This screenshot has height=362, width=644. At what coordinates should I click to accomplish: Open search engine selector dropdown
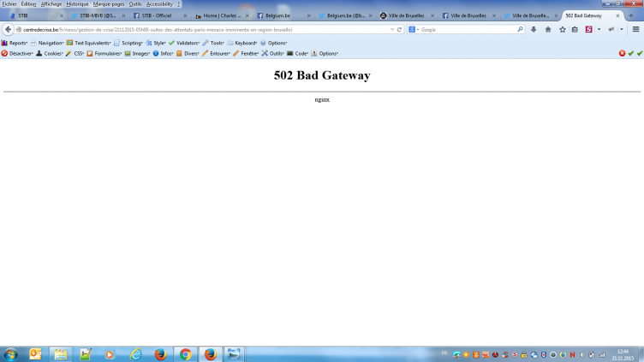click(x=414, y=30)
